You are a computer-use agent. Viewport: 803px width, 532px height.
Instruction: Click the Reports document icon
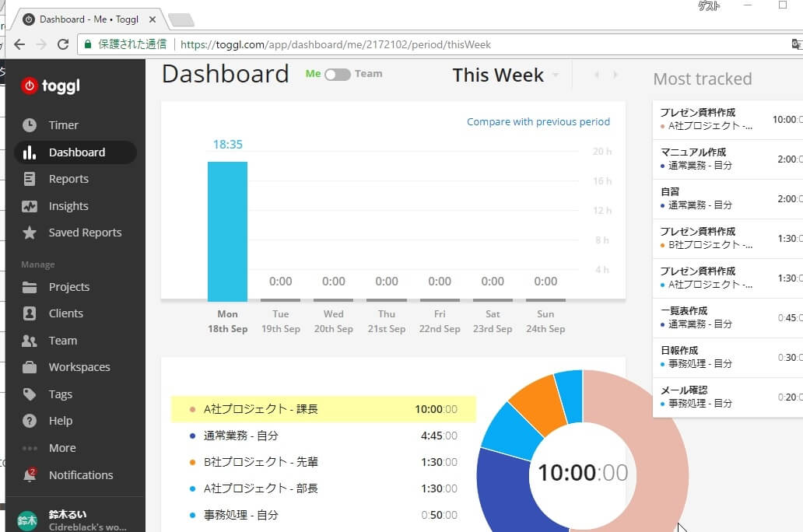coord(30,179)
